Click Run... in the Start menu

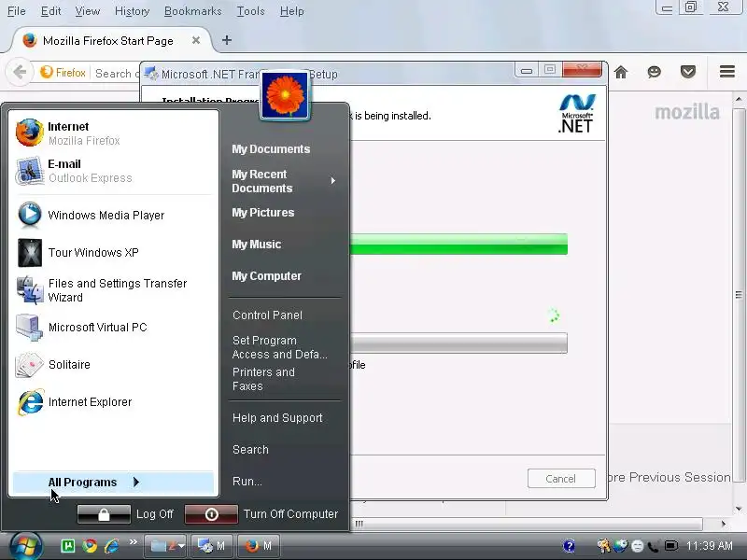point(247,482)
